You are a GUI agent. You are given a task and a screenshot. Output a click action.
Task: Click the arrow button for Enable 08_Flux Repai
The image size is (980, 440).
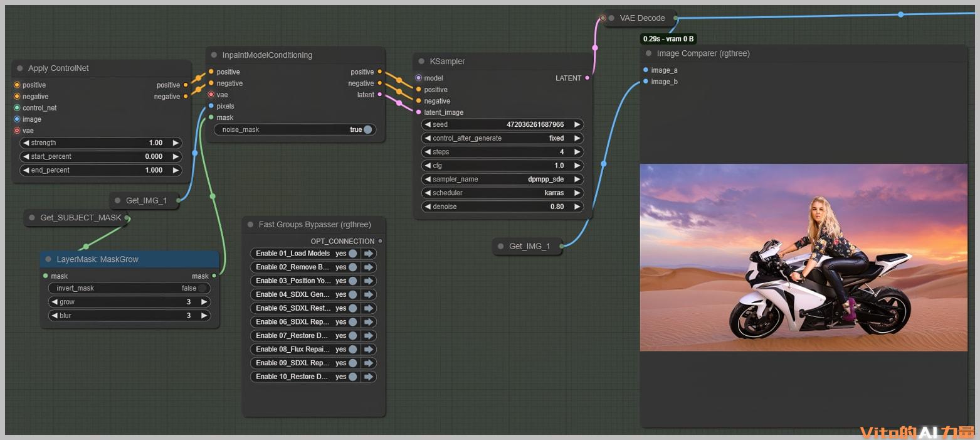(x=369, y=350)
